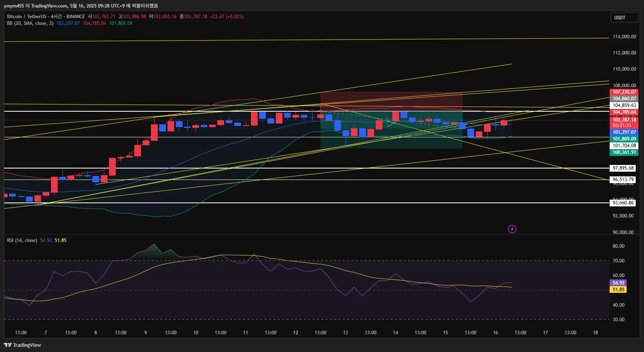This screenshot has height=352, width=644.
Task: Click the 30.00 RSI axis tick
Action: point(618,320)
